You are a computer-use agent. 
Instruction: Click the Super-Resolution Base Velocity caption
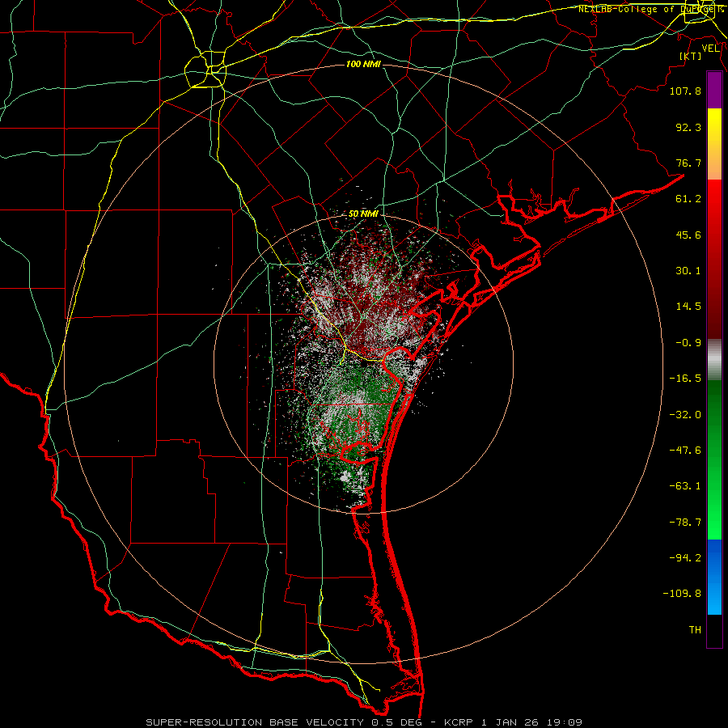pos(364,722)
